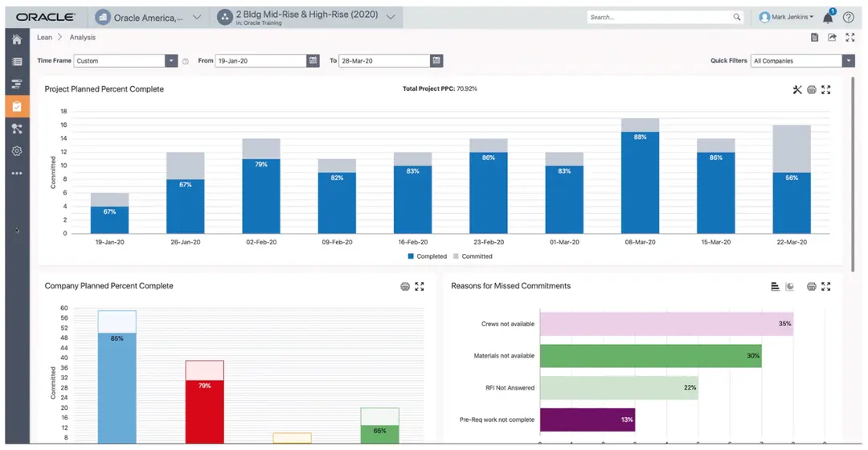Select the 22-Mar-20 completed bar at 56%
The image size is (868, 450).
pyautogui.click(x=792, y=203)
